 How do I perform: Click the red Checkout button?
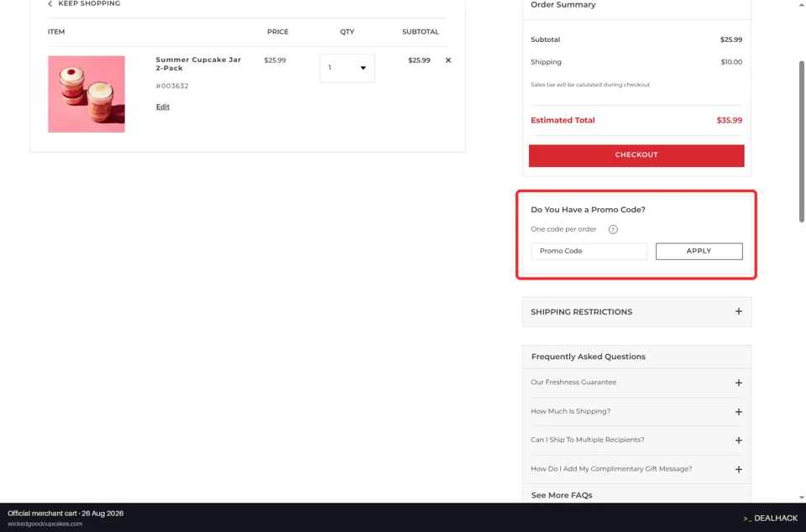636,155
